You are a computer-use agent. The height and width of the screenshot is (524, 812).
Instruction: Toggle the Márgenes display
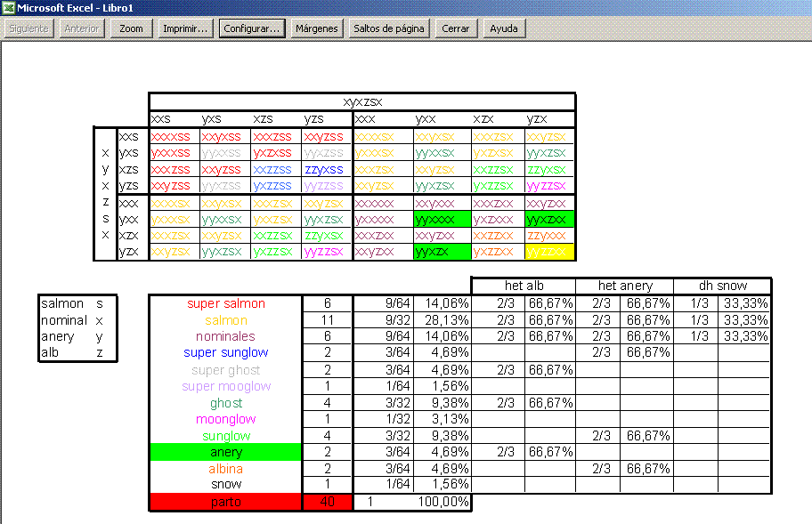317,28
